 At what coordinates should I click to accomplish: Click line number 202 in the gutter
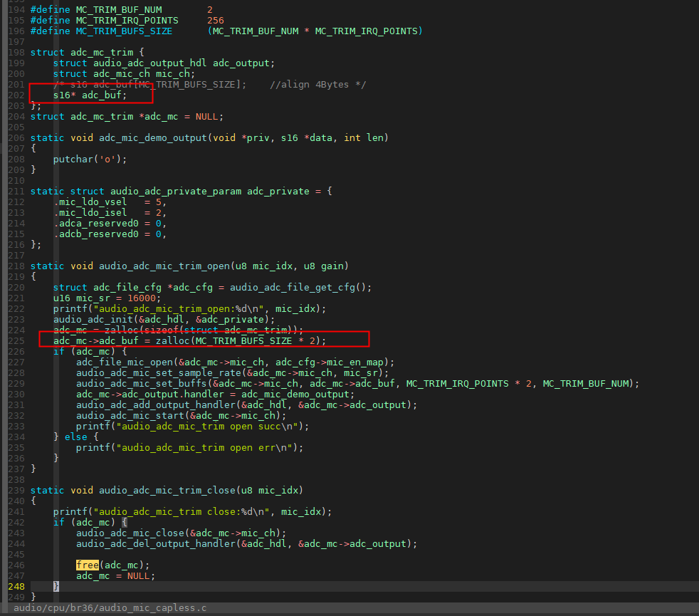point(16,95)
